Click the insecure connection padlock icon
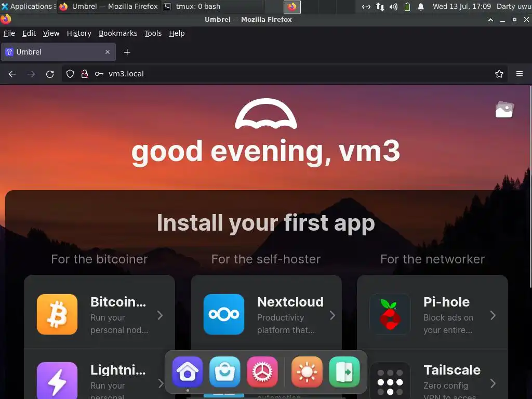 point(85,74)
